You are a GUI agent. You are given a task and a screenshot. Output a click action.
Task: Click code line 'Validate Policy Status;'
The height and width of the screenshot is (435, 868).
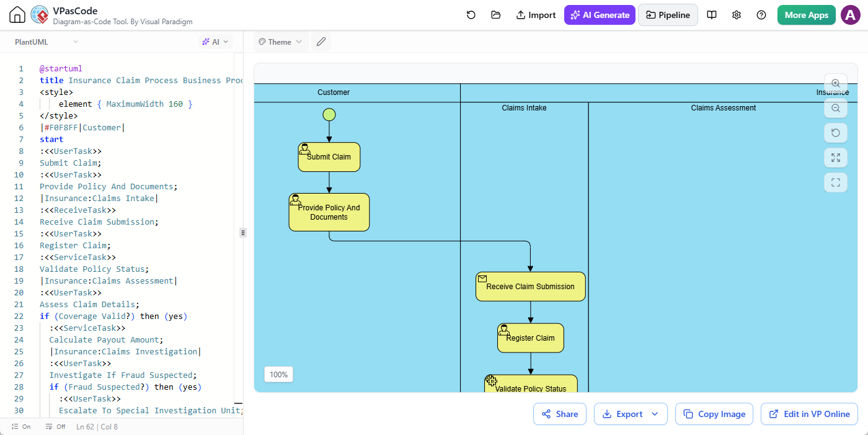(95, 269)
